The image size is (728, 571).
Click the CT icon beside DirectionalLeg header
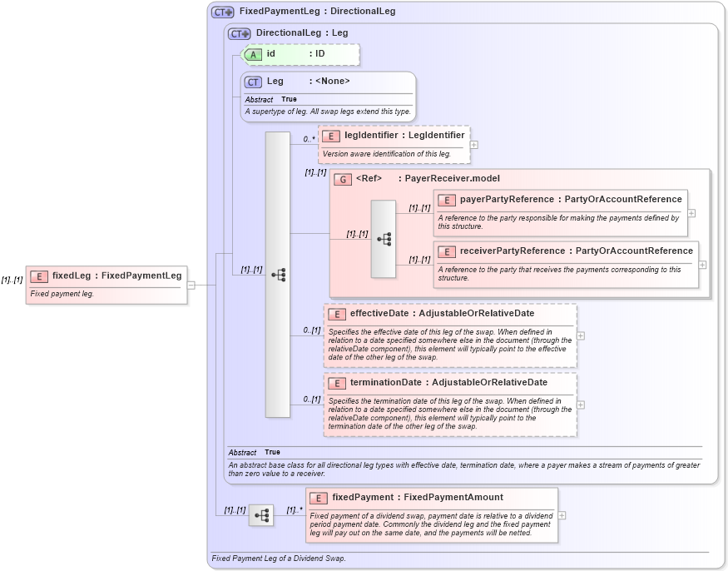tap(239, 34)
